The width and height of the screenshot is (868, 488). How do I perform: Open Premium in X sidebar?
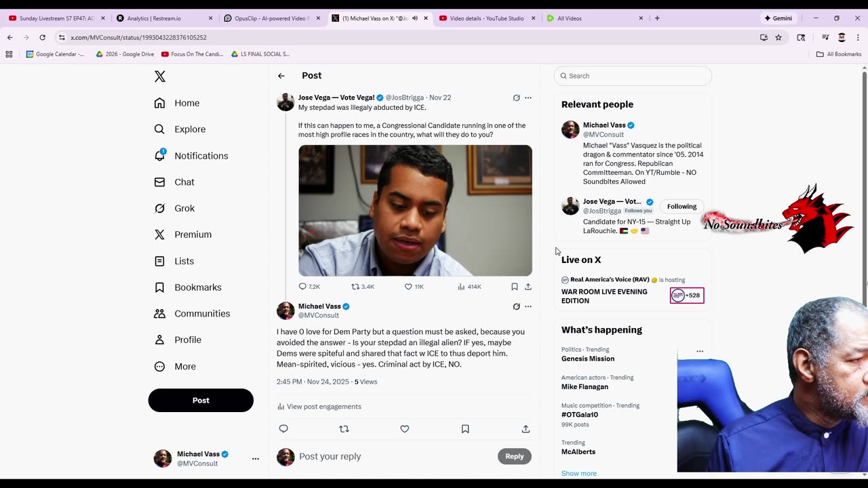tap(183, 235)
